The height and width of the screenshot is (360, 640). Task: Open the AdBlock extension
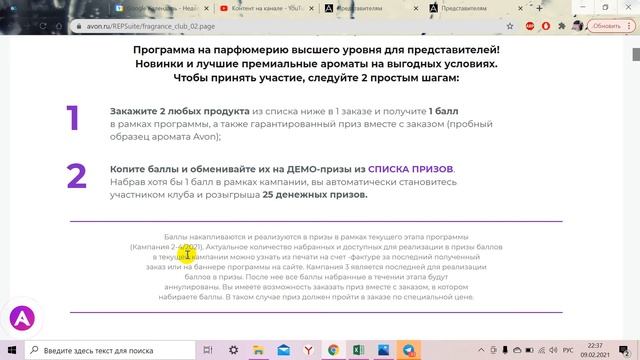[530, 26]
